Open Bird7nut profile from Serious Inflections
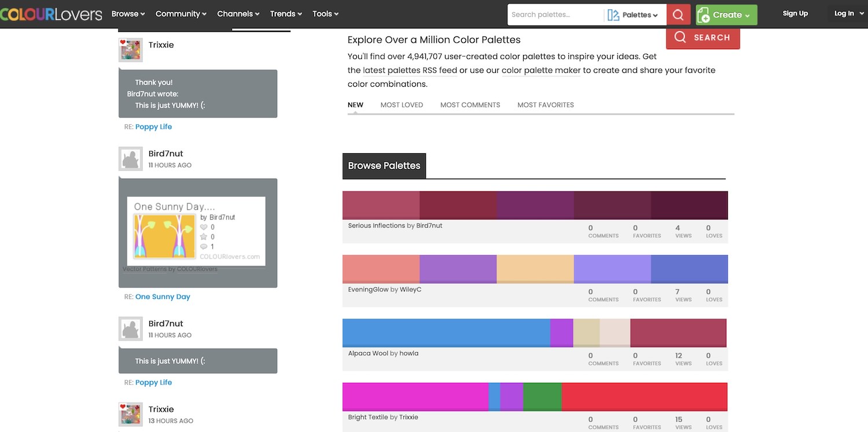Image resolution: width=868 pixels, height=432 pixels. (x=429, y=226)
